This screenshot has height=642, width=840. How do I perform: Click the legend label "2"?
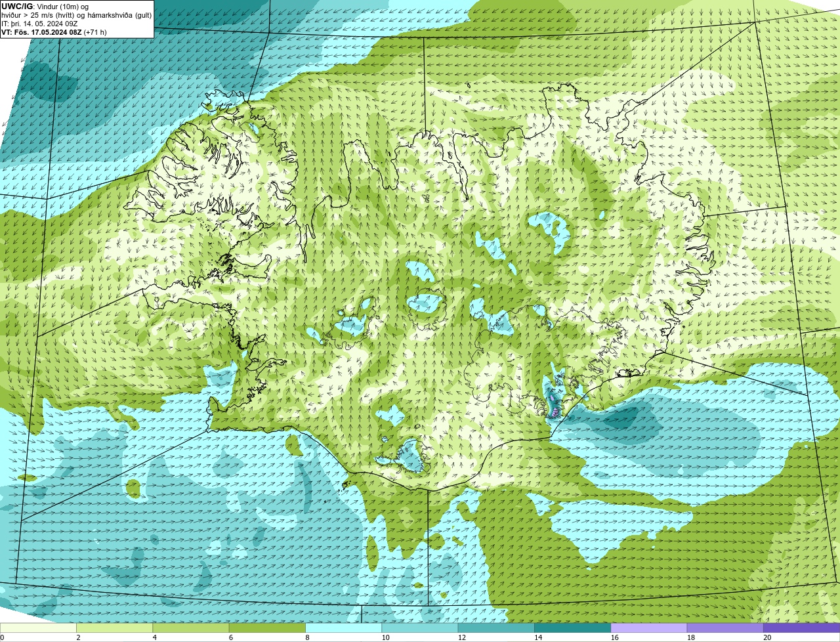click(78, 637)
